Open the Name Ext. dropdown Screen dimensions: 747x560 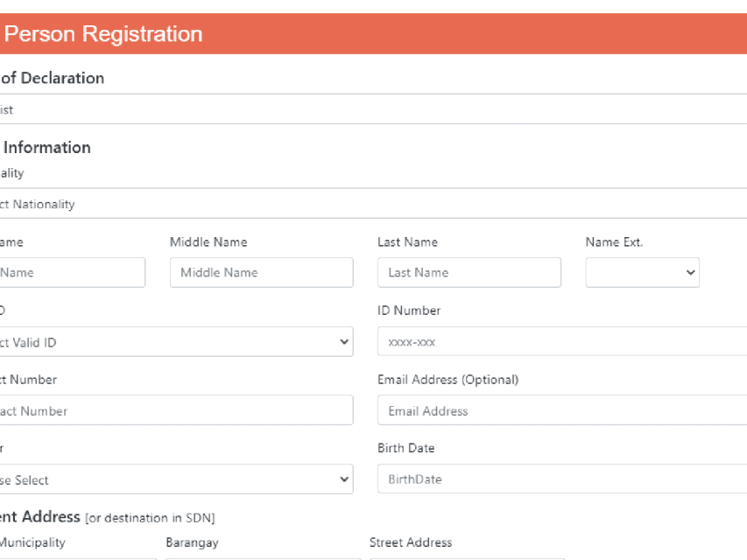coord(642,272)
